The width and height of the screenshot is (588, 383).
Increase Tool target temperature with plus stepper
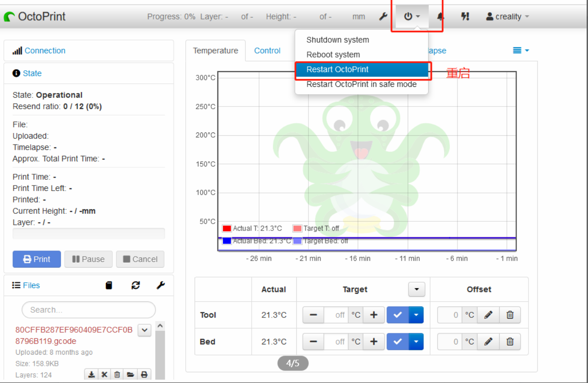pyautogui.click(x=374, y=315)
